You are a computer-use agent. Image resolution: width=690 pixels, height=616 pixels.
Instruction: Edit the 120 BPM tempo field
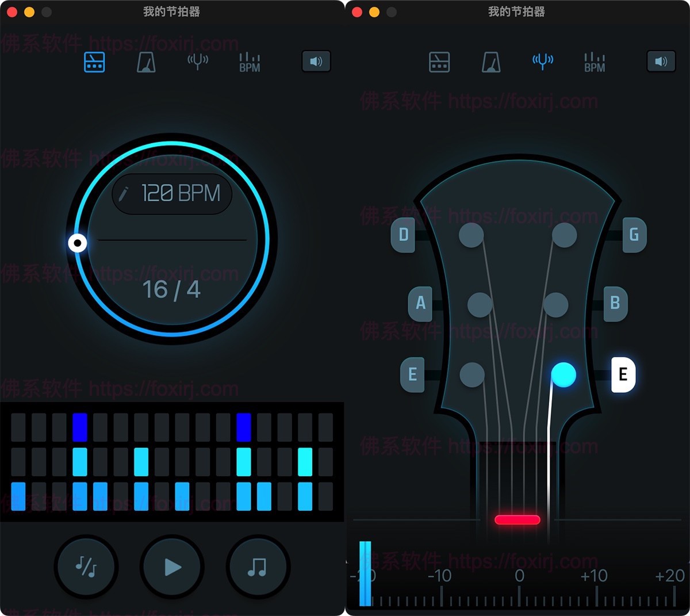click(172, 194)
